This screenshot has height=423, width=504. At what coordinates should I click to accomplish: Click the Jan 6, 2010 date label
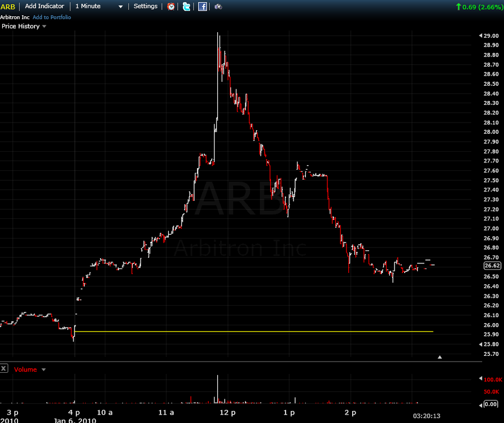[75, 420]
